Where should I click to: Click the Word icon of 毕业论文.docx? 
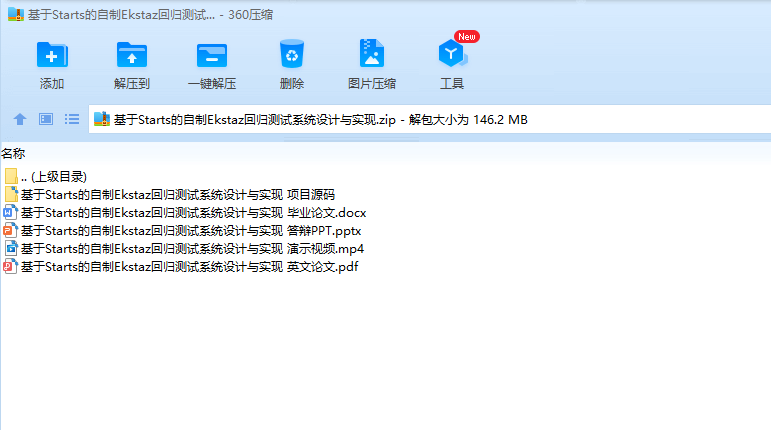[x=10, y=212]
